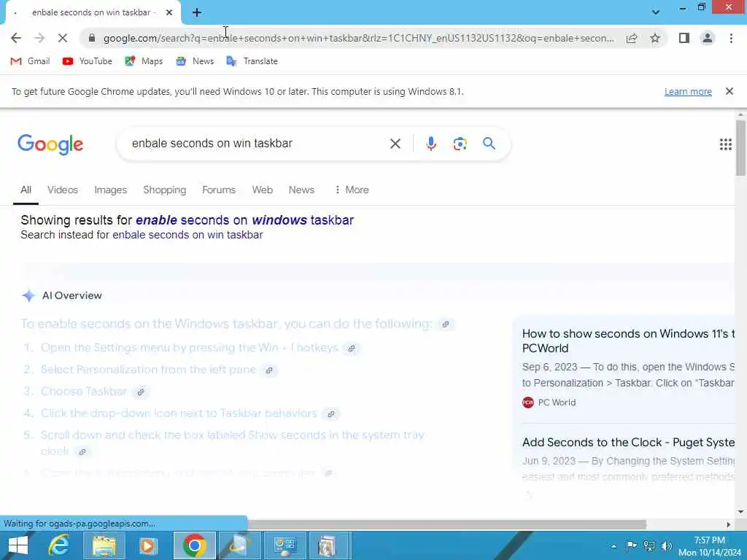Open the Chrome profile icon
Screen dimensions: 747x560
(708, 38)
